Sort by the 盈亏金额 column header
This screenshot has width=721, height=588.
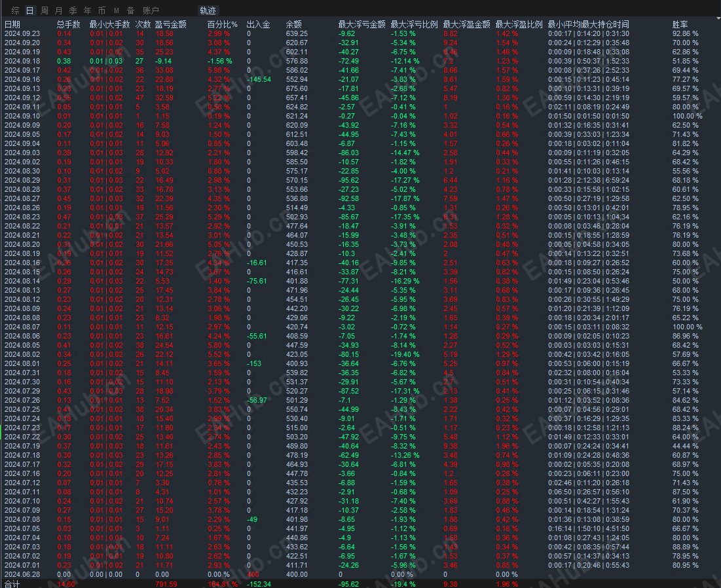coord(171,24)
